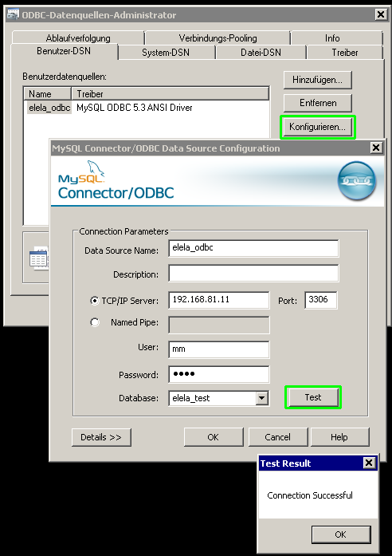Close the Test Result dialog
The height and width of the screenshot is (556, 392).
tap(369, 463)
